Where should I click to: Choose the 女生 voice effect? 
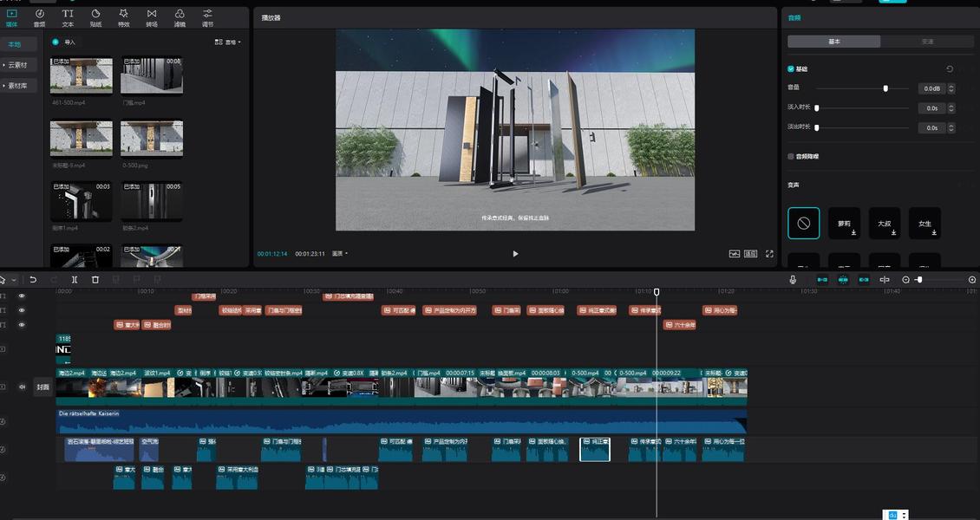(x=924, y=224)
